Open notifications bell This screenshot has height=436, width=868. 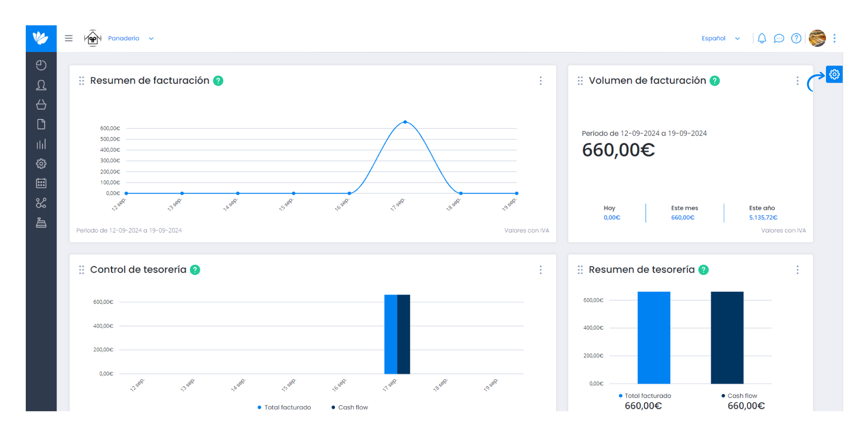[x=762, y=38]
